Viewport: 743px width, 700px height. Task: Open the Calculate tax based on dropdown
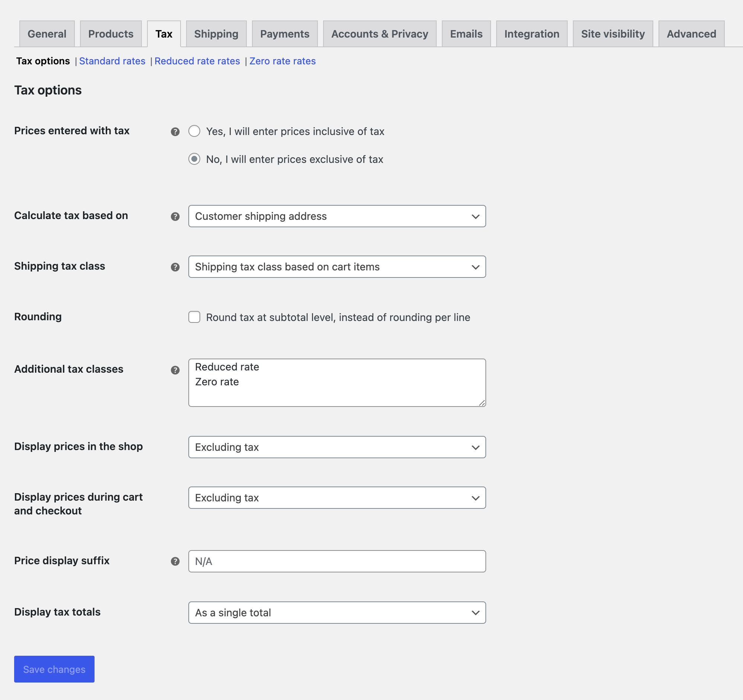(337, 216)
